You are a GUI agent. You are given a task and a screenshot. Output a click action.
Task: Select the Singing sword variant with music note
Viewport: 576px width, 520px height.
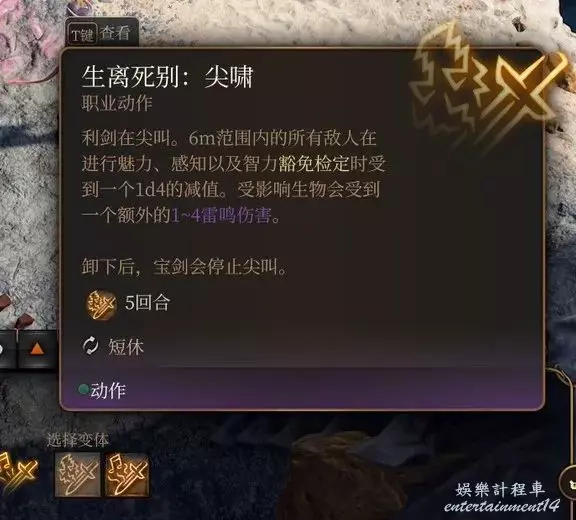point(127,474)
